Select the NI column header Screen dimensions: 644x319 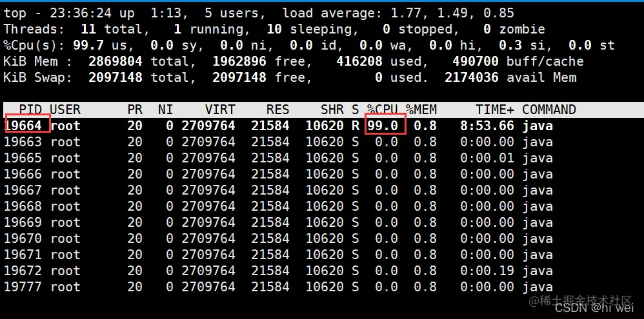click(166, 110)
